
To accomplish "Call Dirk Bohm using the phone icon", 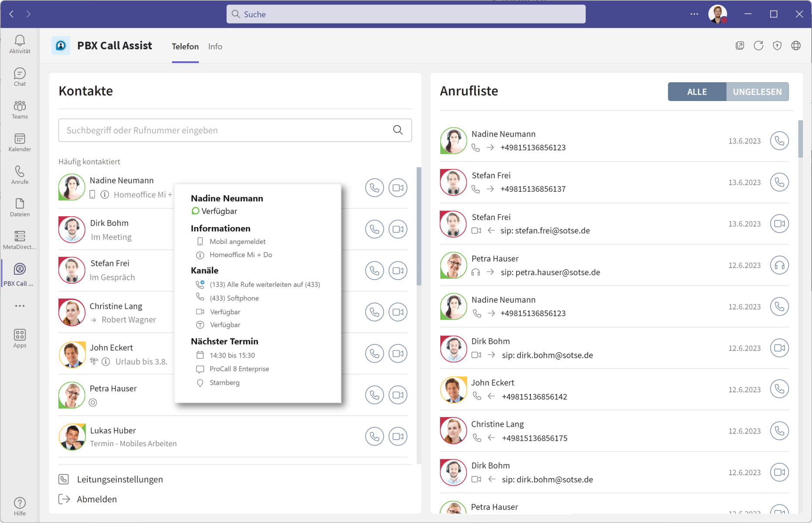I will click(374, 229).
